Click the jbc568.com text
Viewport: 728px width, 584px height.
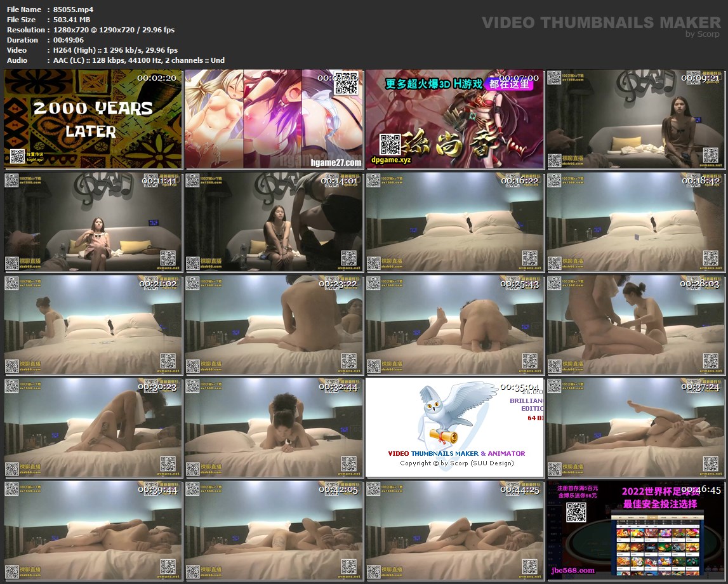pyautogui.click(x=573, y=570)
